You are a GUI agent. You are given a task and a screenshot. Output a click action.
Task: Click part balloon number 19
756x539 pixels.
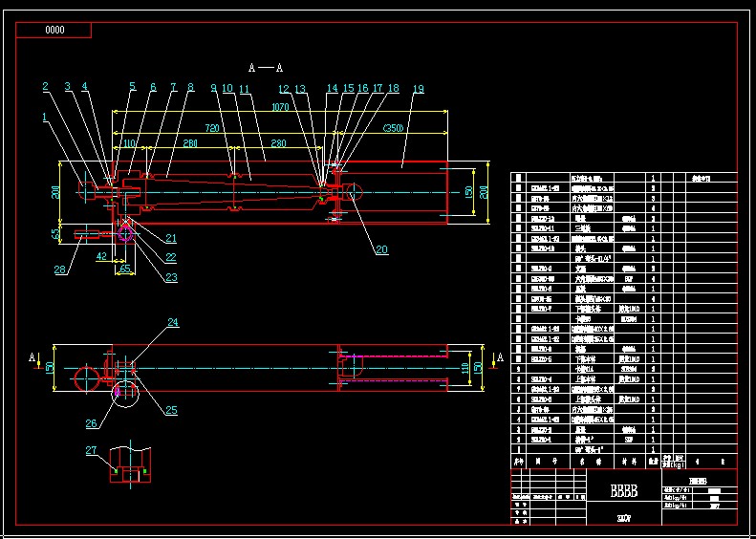[x=418, y=89]
